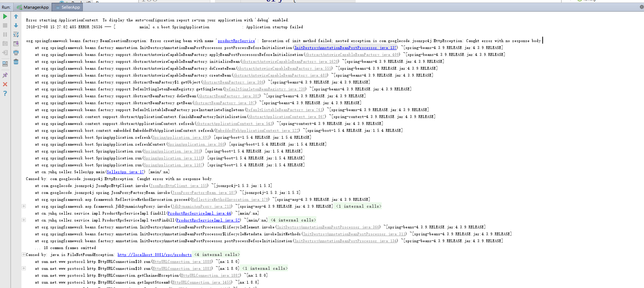Image resolution: width=644 pixels, height=288 pixels.
Task: Expand fold beside ProductRpcServiceImpl.testFindAll line
Action: coord(24,220)
